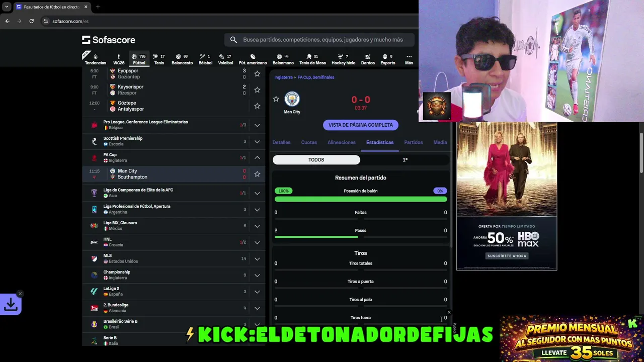The width and height of the screenshot is (644, 362).
Task: Select the Hockey hielo sport icon
Action: tap(343, 59)
